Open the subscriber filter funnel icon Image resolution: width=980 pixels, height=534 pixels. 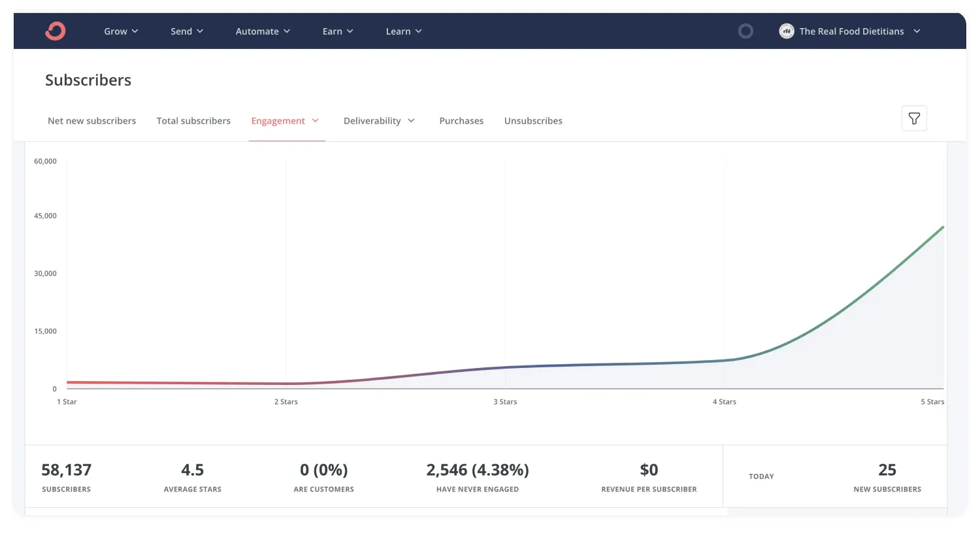[x=914, y=118]
